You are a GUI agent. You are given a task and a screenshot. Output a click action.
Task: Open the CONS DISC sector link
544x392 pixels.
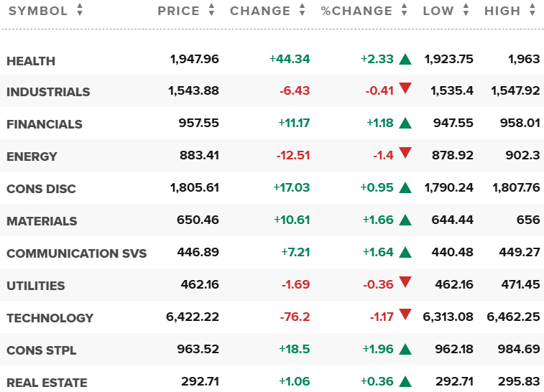41,189
